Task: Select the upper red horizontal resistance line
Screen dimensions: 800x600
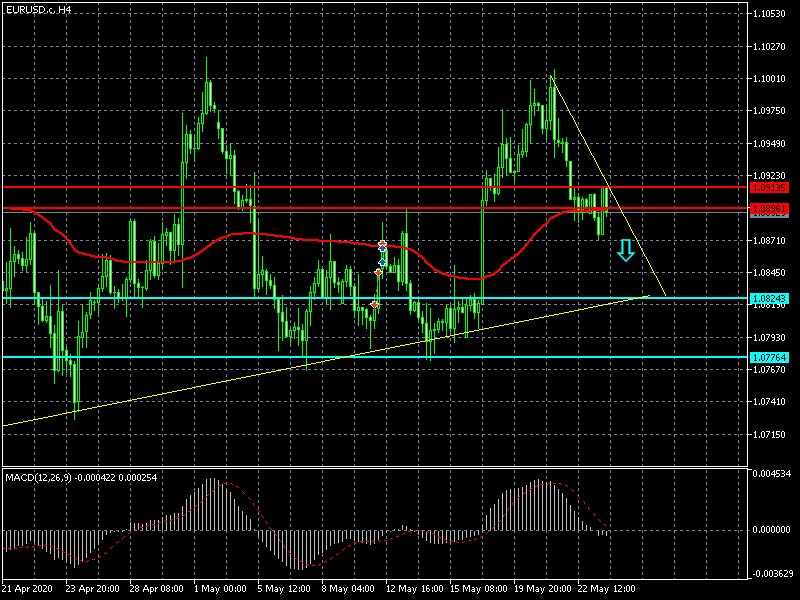Action: 300,187
